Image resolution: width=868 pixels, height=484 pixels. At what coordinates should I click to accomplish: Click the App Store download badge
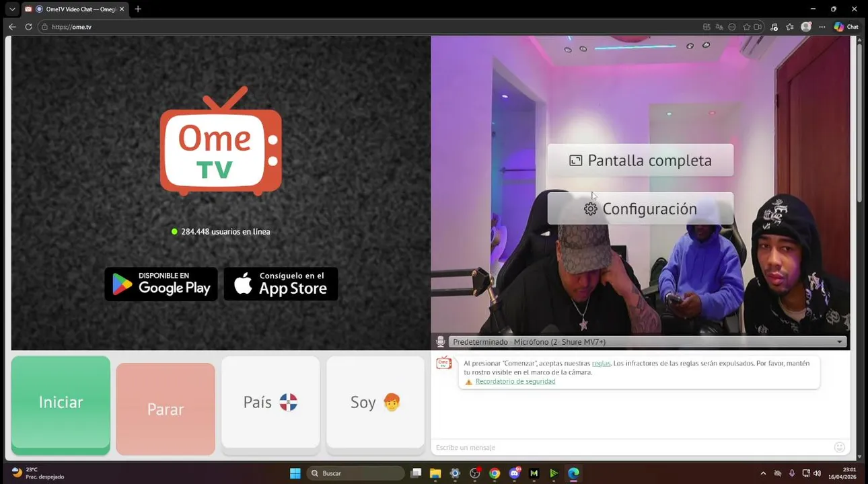point(281,284)
